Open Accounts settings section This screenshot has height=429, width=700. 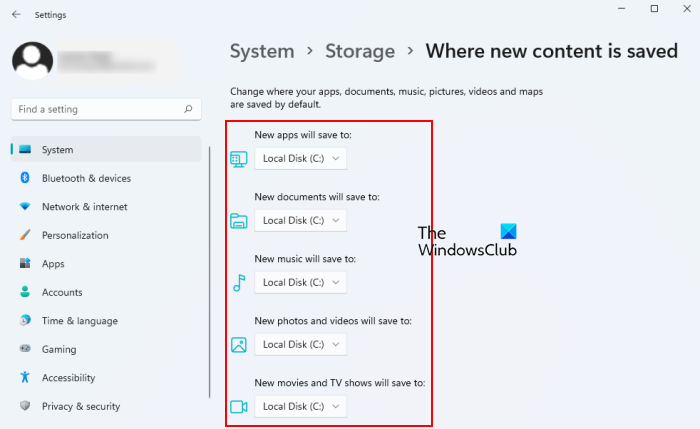(61, 293)
